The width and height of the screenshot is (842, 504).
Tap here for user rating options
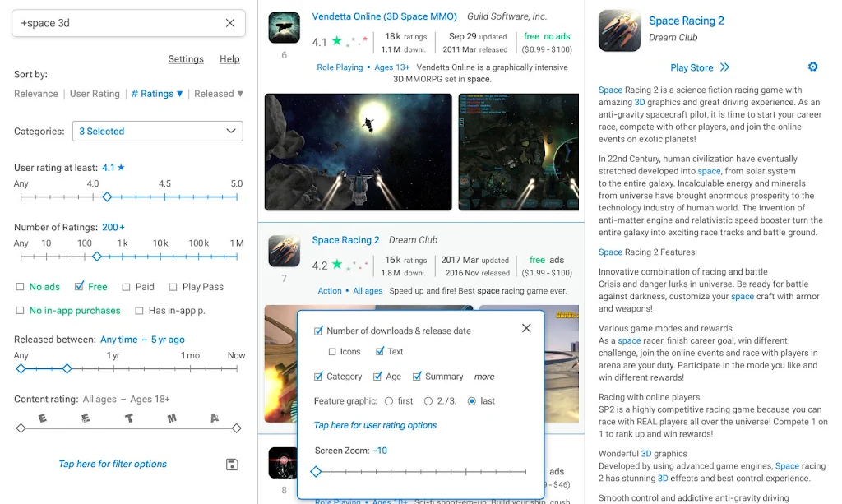(375, 425)
